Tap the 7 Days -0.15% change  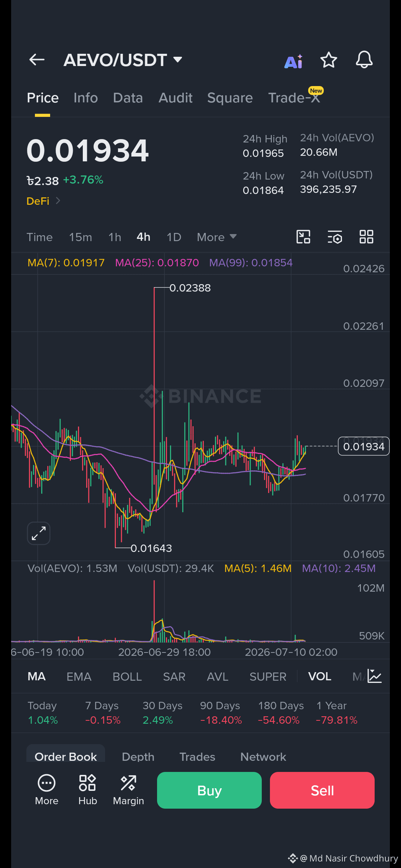(103, 713)
